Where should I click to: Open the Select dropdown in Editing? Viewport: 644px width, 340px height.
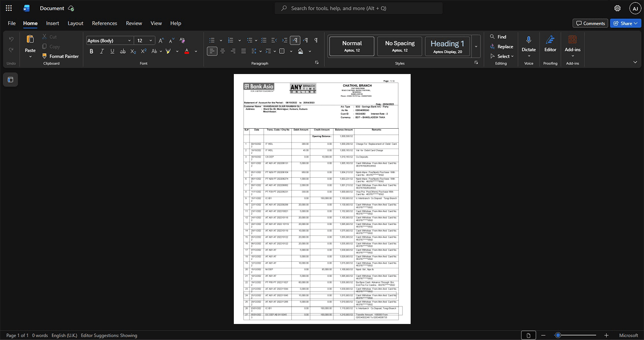502,56
